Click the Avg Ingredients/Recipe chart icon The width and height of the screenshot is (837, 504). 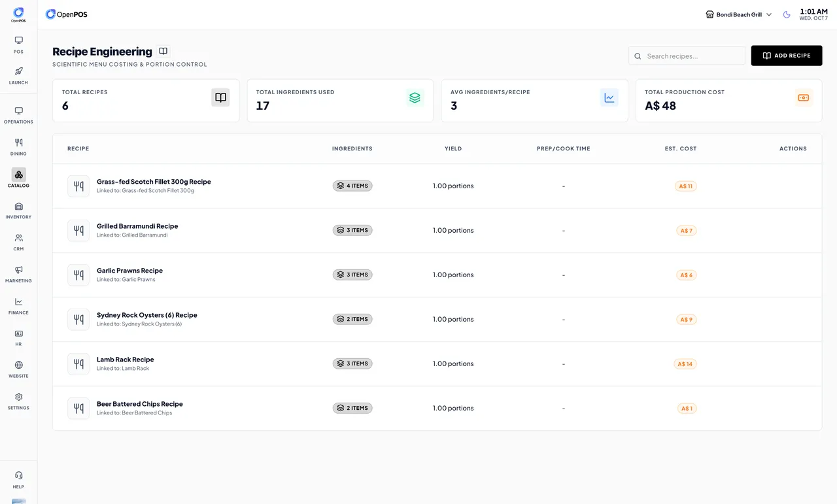(609, 97)
